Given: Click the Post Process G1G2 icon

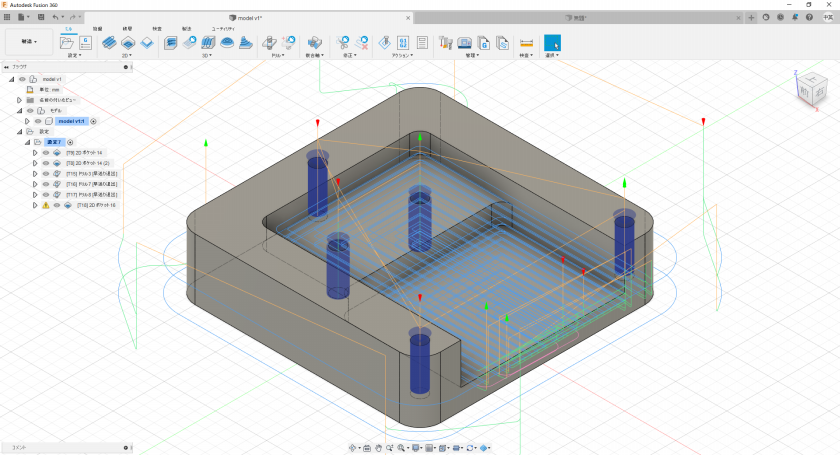Looking at the screenshot, I should tap(402, 43).
